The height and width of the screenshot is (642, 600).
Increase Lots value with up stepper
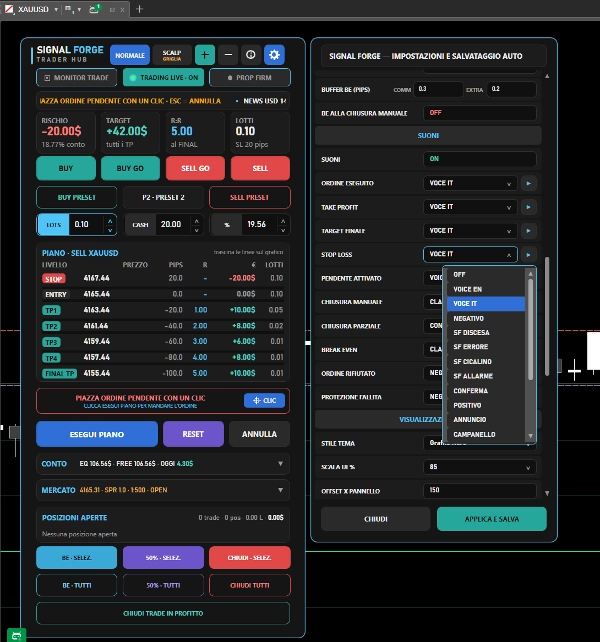pyautogui.click(x=110, y=220)
